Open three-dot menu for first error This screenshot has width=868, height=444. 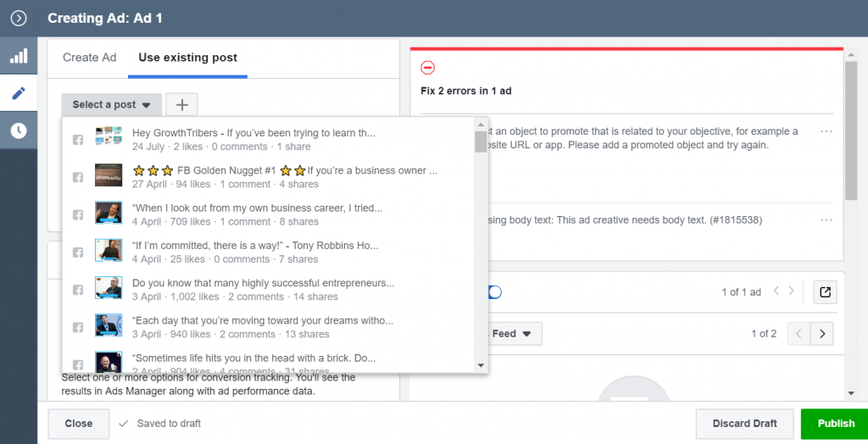tap(826, 132)
